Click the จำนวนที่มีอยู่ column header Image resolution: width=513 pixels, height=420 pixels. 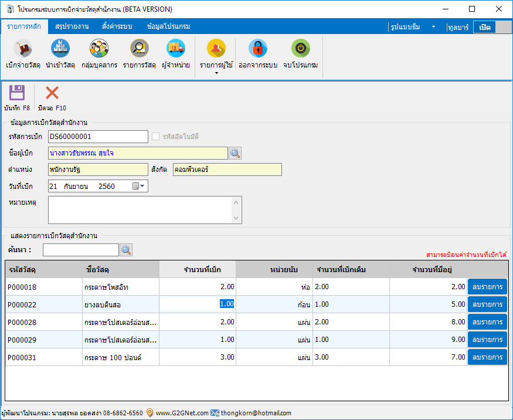[428, 270]
